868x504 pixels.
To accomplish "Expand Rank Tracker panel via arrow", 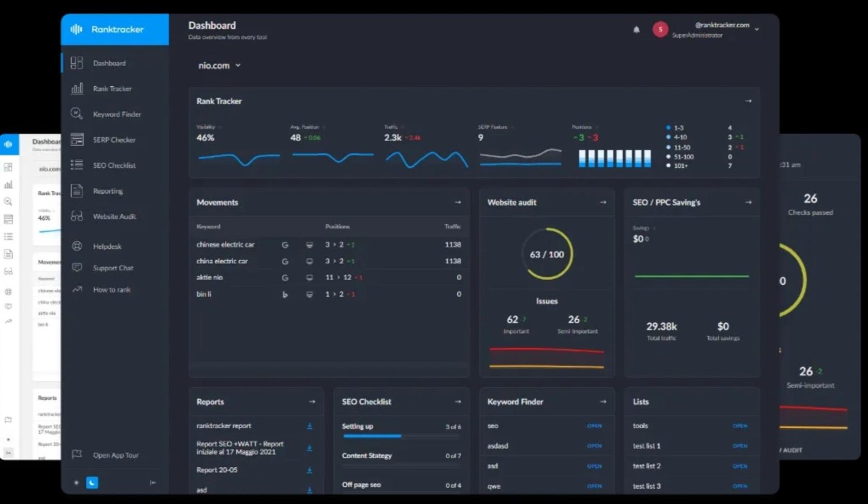I will point(748,101).
